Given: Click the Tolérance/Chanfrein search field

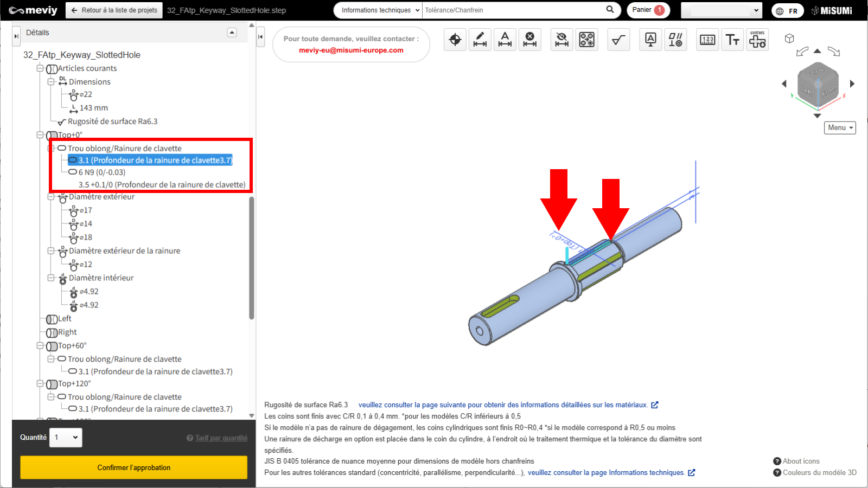Looking at the screenshot, I should click(x=513, y=10).
